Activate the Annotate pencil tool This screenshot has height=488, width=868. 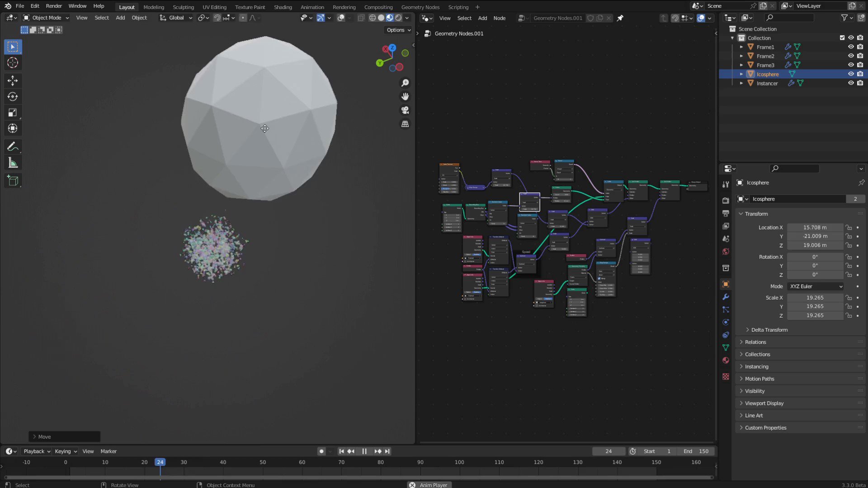(x=13, y=147)
